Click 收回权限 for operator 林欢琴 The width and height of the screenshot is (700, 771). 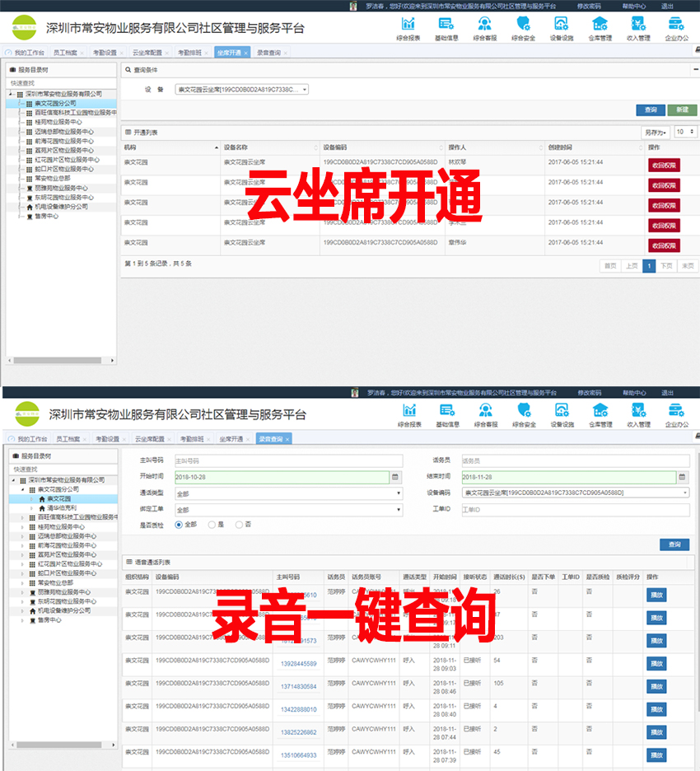664,165
